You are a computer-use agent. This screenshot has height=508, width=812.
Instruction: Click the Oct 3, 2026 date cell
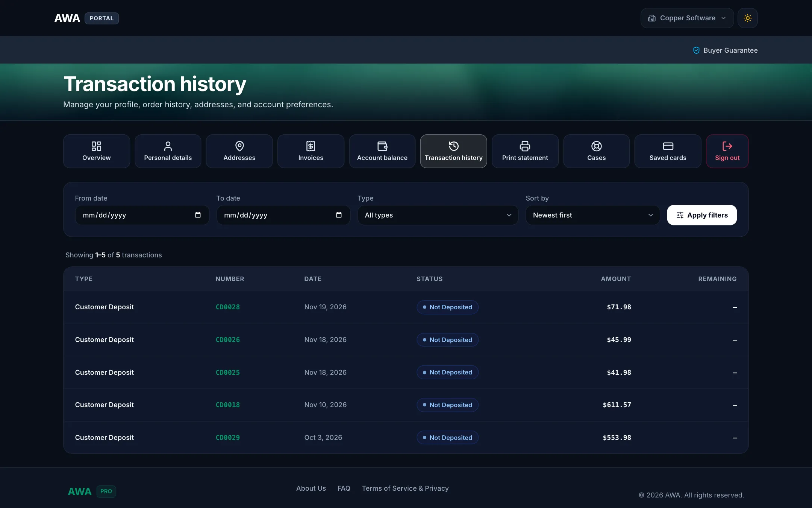(323, 438)
